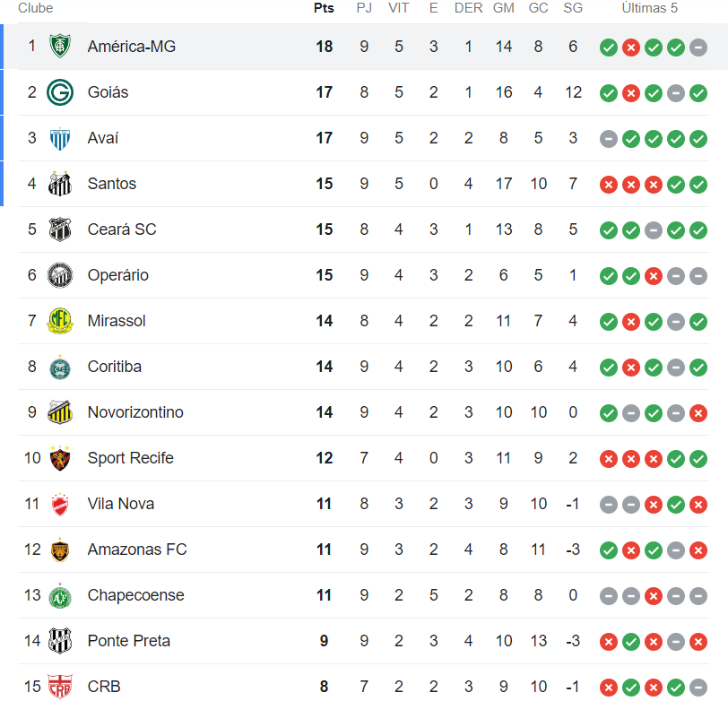The width and height of the screenshot is (728, 701).
Task: Click the Vila Nova red crest
Action: (60, 504)
